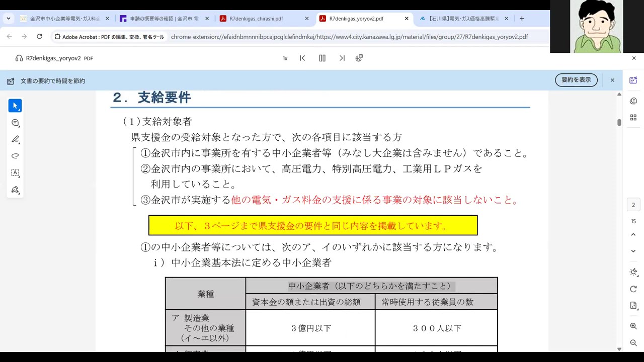Zoom out using the magnifier minus icon
The height and width of the screenshot is (362, 644).
(633, 343)
